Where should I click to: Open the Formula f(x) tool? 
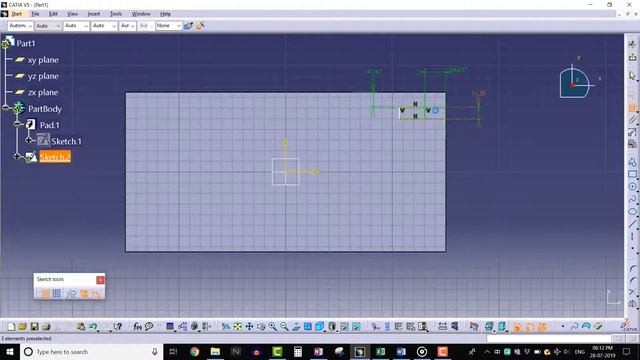(x=138, y=327)
